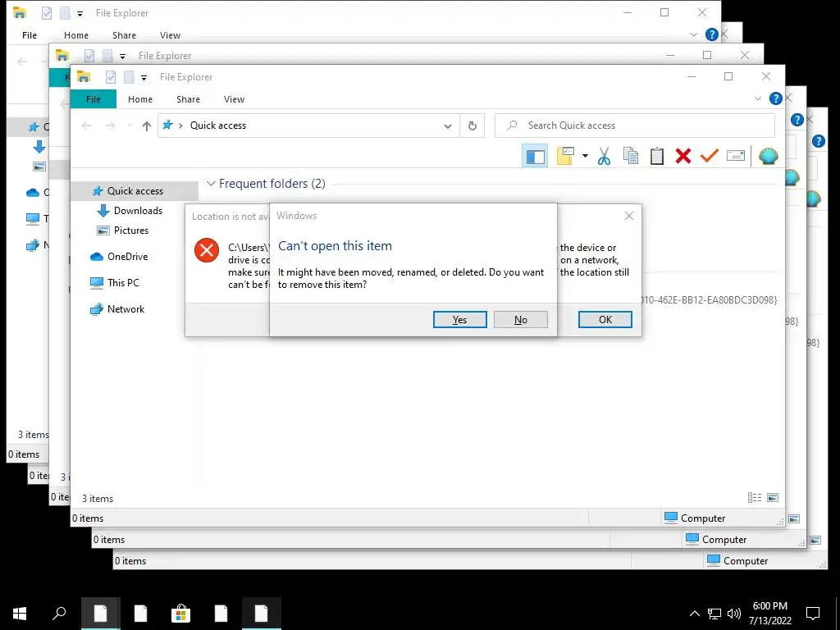
Task: Open Microsoft Store from the taskbar
Action: 180,614
